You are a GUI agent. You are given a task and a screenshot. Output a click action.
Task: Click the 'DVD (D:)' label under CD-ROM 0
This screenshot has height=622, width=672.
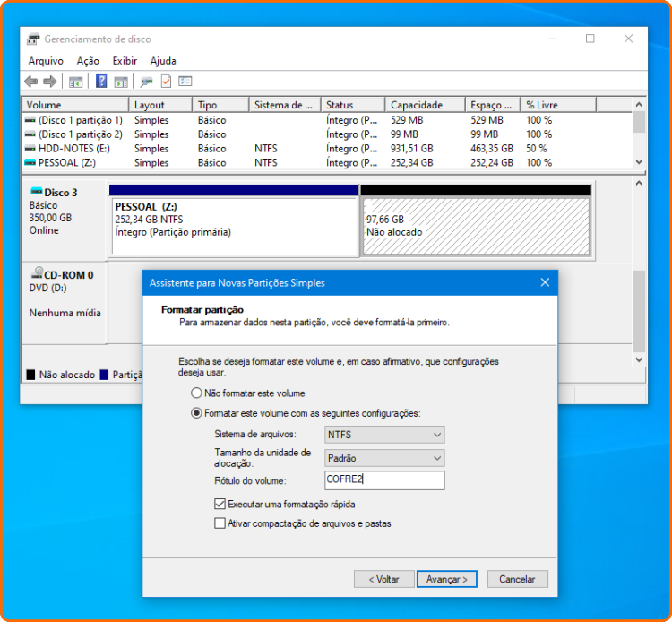[48, 288]
